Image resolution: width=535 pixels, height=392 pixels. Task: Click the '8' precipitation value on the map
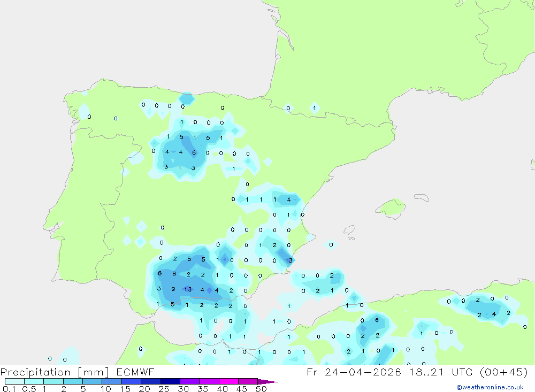tap(159, 273)
